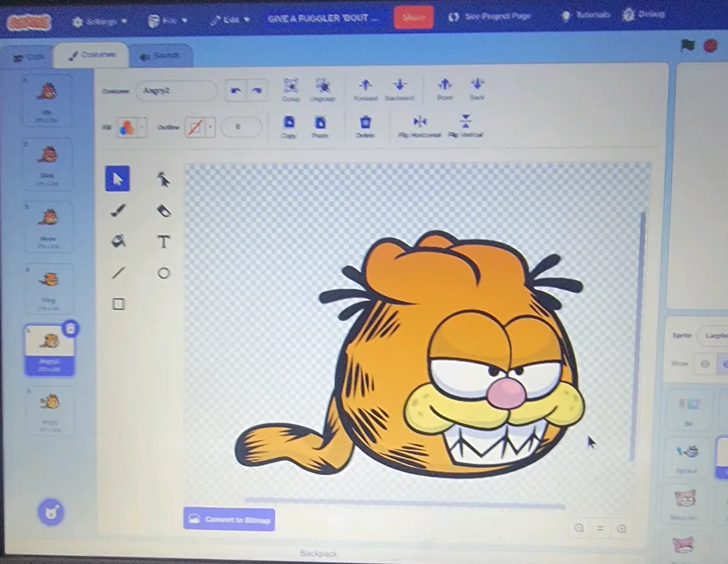Select the arrow Select tool
Viewport: 728px width, 564px height.
[x=117, y=179]
